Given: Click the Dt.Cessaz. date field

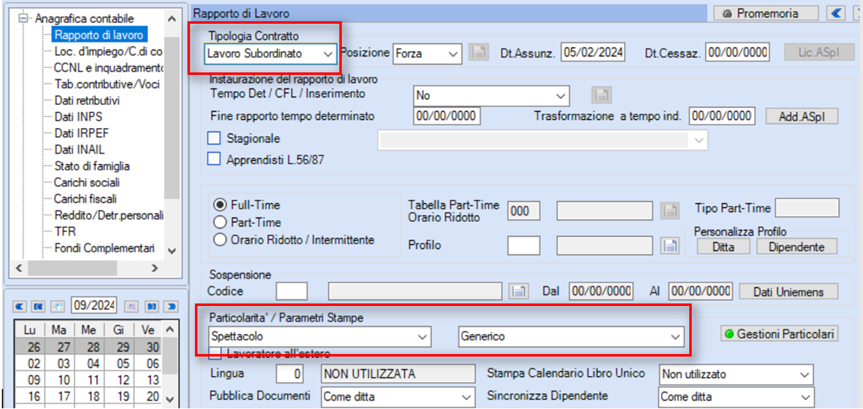Looking at the screenshot, I should coord(737,53).
